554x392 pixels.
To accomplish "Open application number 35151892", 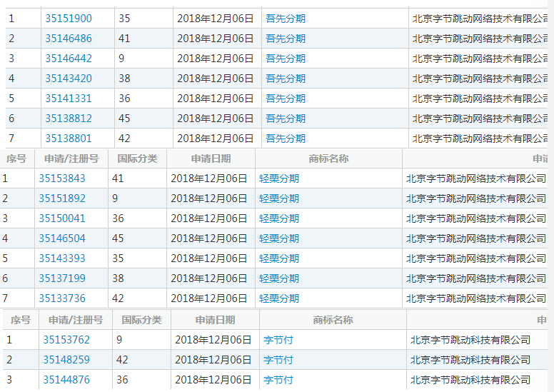I will click(62, 198).
